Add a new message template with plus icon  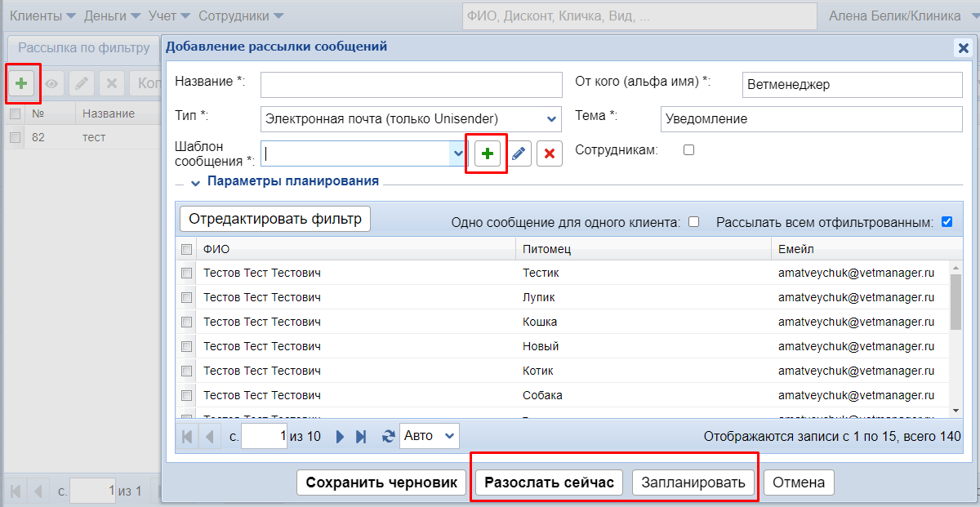pos(488,153)
